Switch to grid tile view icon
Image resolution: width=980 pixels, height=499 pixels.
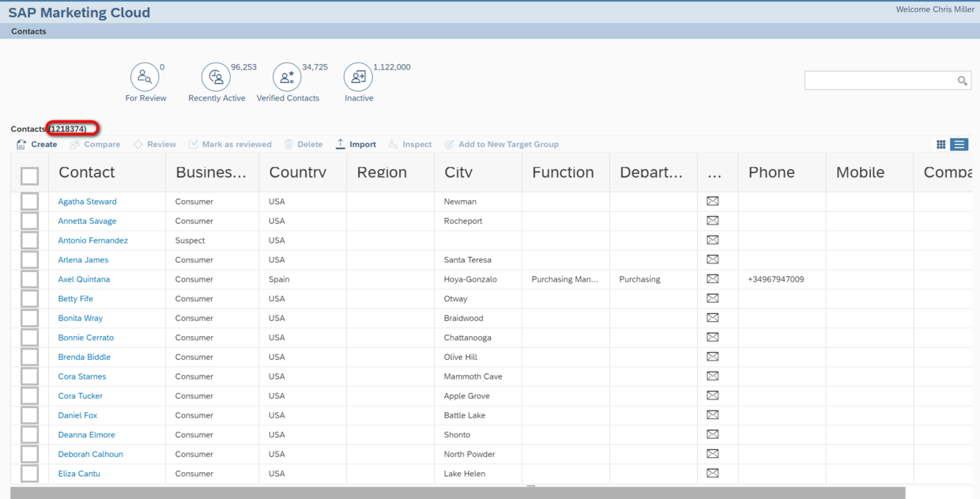click(x=940, y=145)
